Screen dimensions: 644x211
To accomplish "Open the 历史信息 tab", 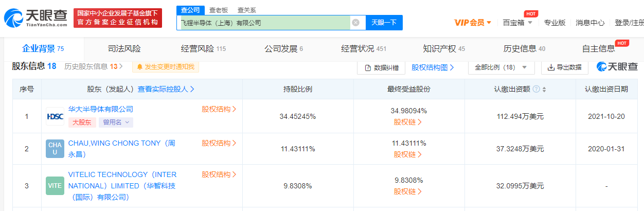I will click(x=524, y=49).
